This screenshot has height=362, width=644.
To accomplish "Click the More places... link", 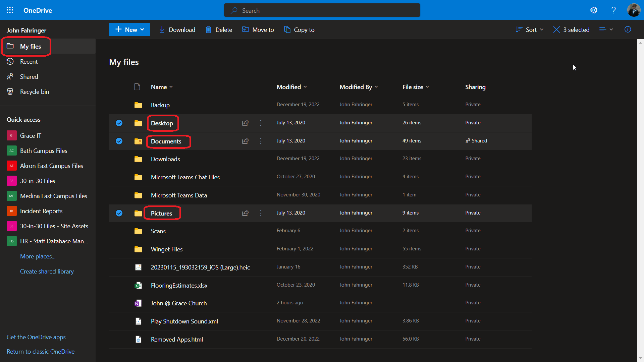I will (x=38, y=256).
